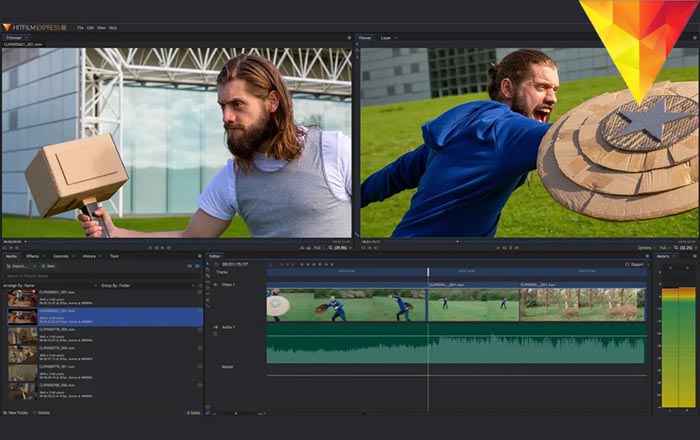The image size is (700, 440).
Task: Click the Trimmer play button
Action: [162, 248]
